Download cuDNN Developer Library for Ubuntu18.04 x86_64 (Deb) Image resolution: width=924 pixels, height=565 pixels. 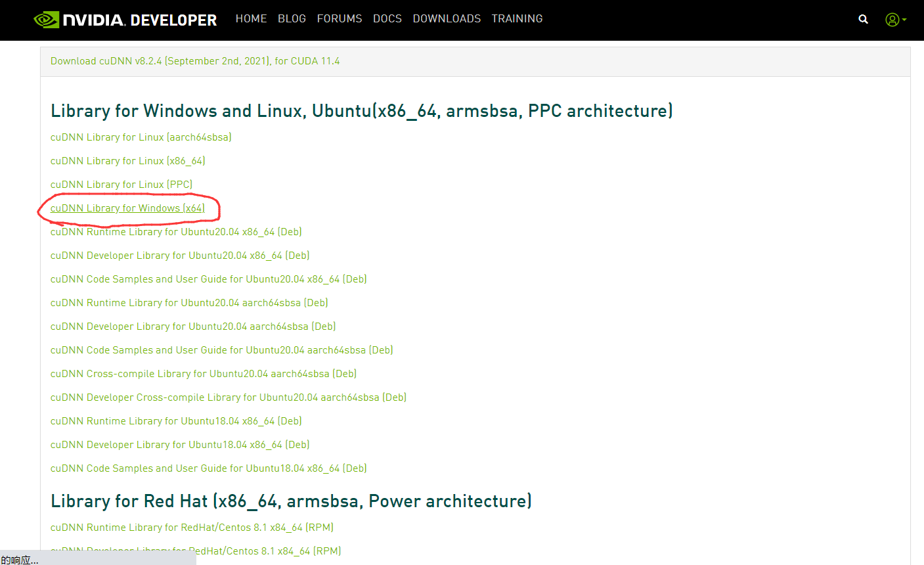pyautogui.click(x=180, y=445)
